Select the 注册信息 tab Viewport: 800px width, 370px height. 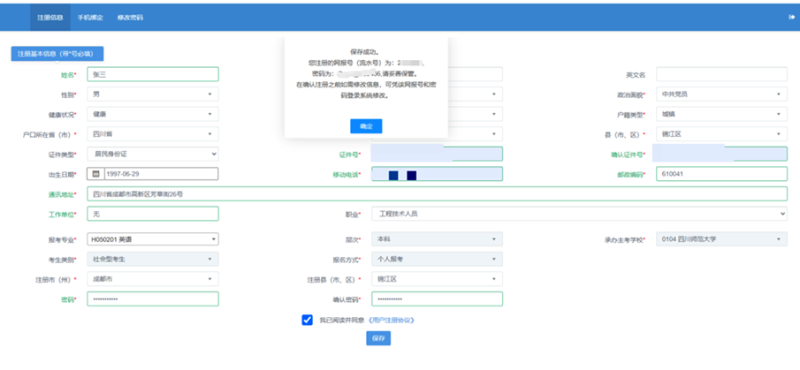click(50, 17)
